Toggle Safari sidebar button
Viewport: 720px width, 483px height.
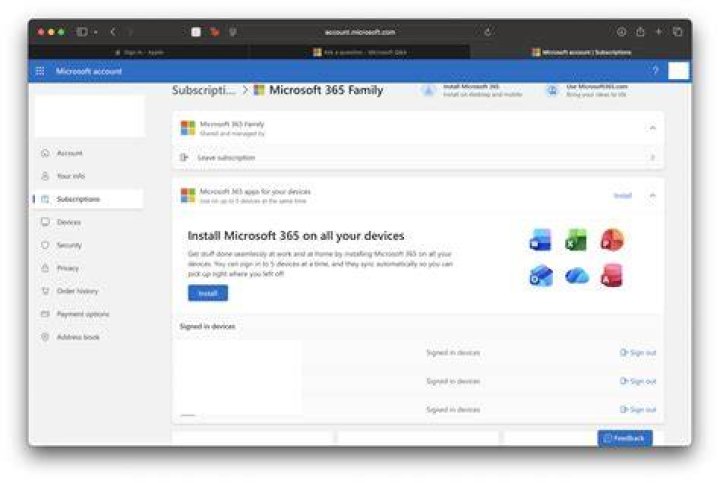[82, 32]
